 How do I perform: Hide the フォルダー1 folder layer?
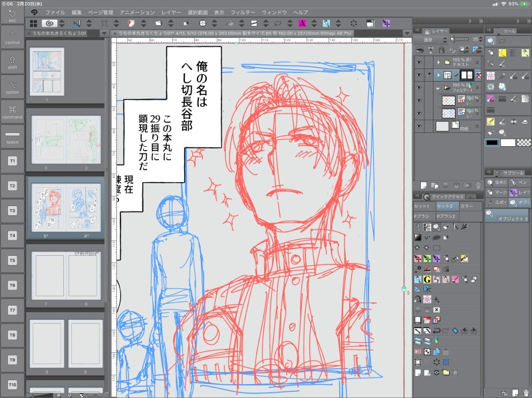point(420,88)
